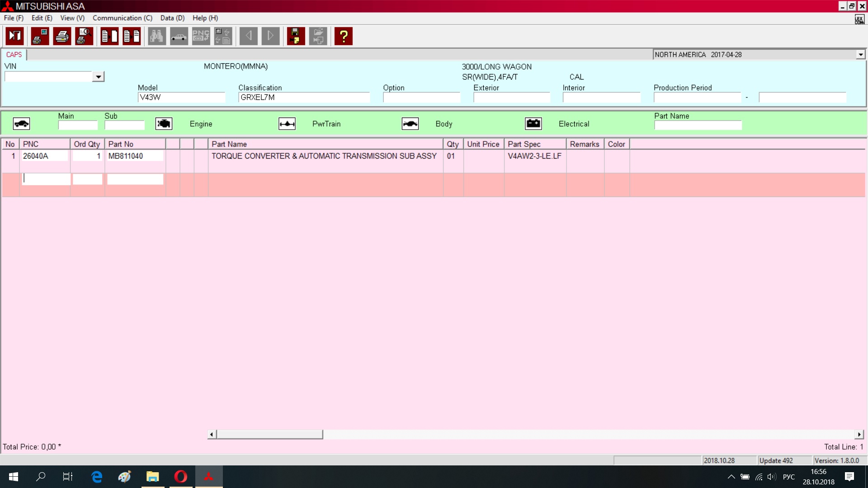Image resolution: width=868 pixels, height=488 pixels.
Task: Select the CAPS tab
Action: click(14, 55)
